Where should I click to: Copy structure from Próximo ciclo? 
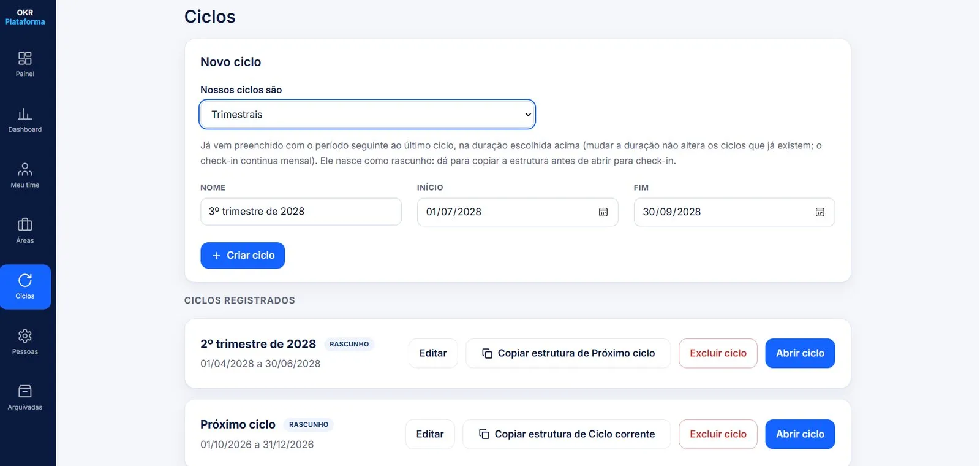coord(568,353)
